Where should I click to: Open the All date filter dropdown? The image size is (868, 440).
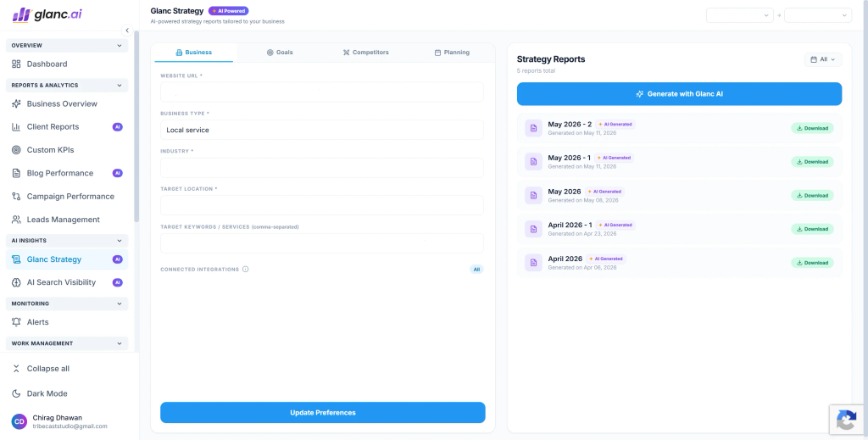[x=823, y=59]
